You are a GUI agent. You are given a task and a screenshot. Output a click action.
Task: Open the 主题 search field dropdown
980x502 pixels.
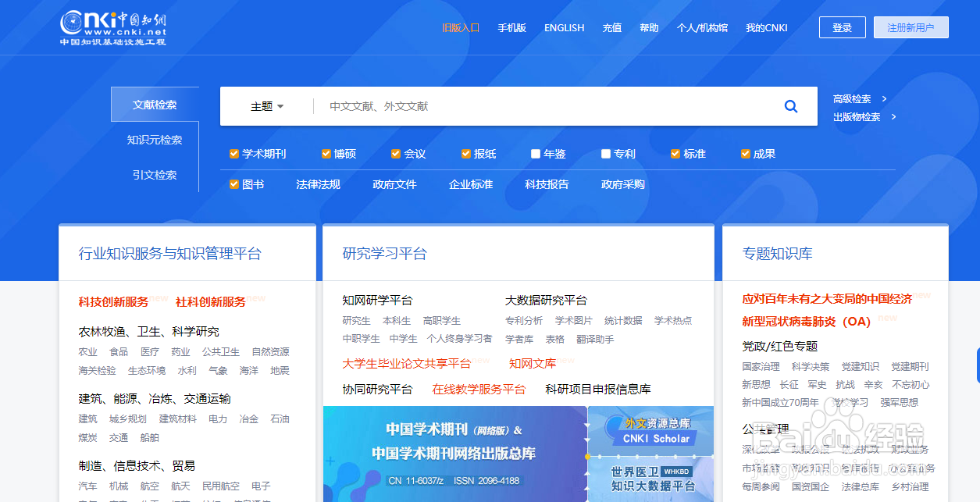[265, 106]
